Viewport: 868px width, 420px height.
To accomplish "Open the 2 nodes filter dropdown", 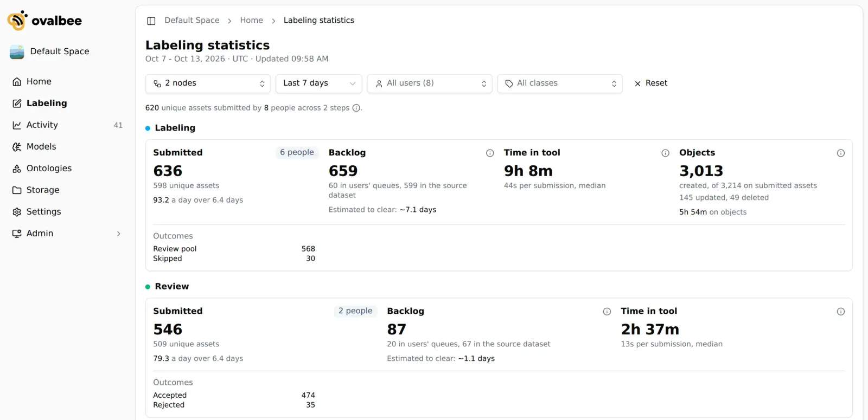I will tap(208, 83).
